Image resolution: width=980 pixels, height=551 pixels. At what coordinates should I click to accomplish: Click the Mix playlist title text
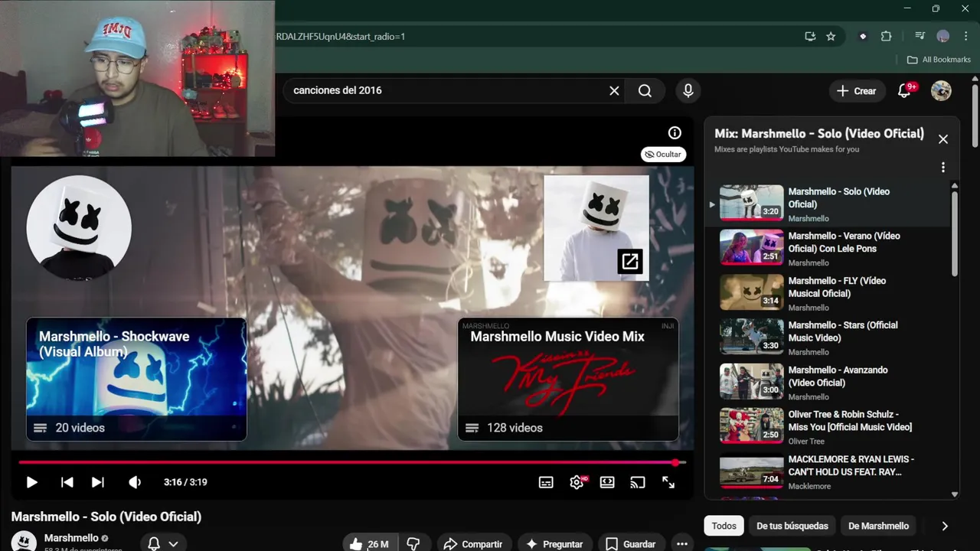(819, 133)
